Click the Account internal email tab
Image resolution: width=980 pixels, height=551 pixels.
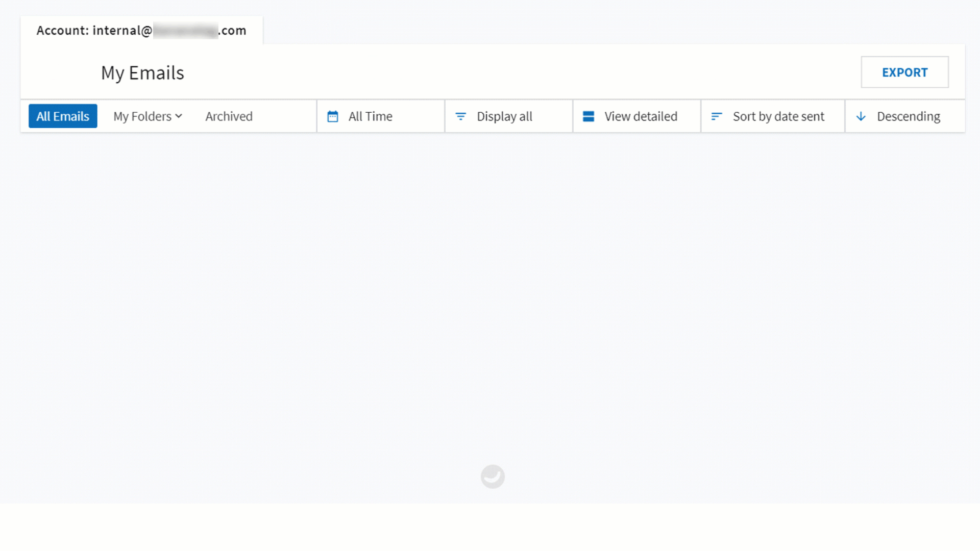[x=141, y=30]
